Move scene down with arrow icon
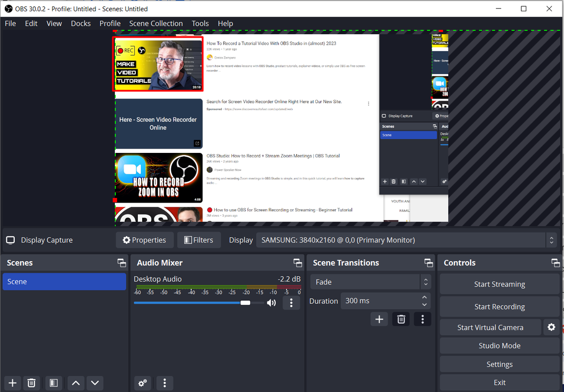 95,383
